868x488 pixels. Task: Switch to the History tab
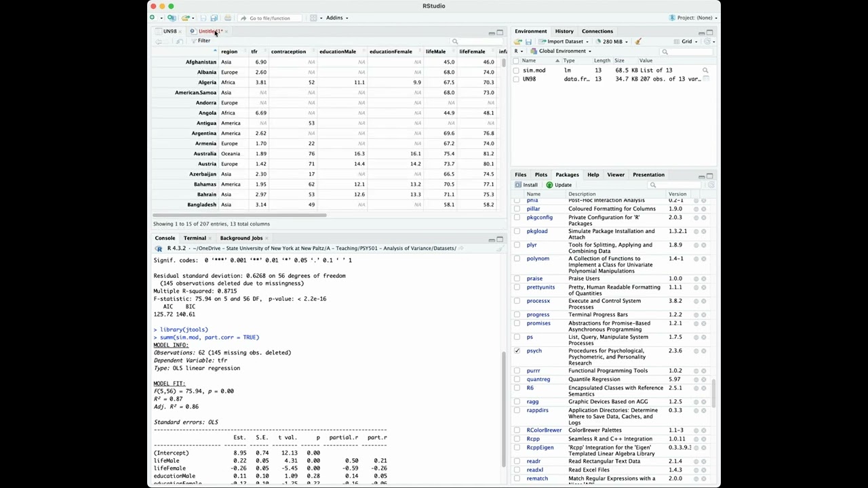[564, 31]
